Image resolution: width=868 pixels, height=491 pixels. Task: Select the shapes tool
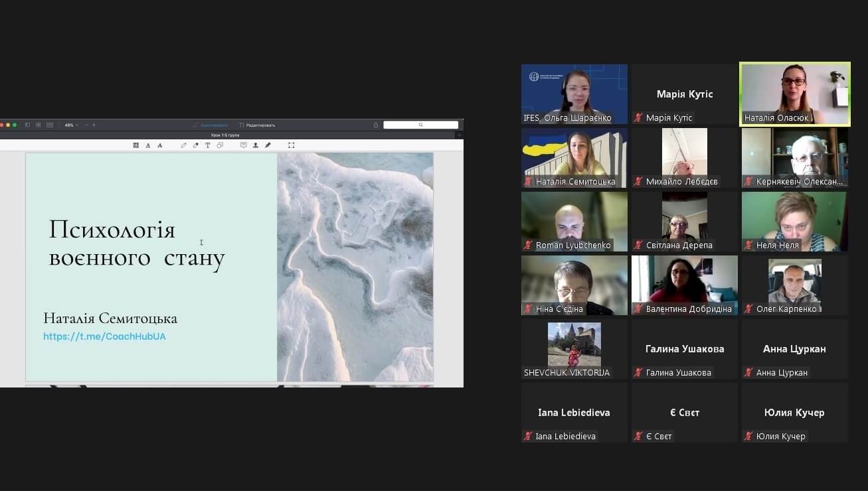220,145
